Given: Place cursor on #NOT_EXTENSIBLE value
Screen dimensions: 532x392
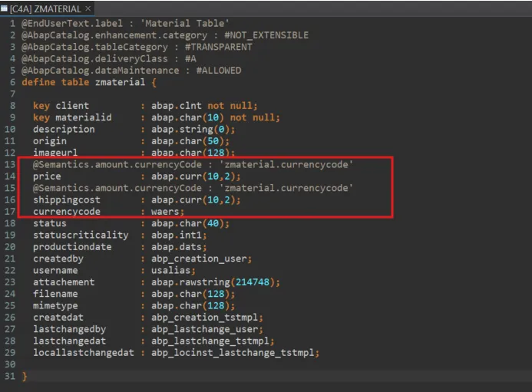Looking at the screenshot, I should click(266, 35).
